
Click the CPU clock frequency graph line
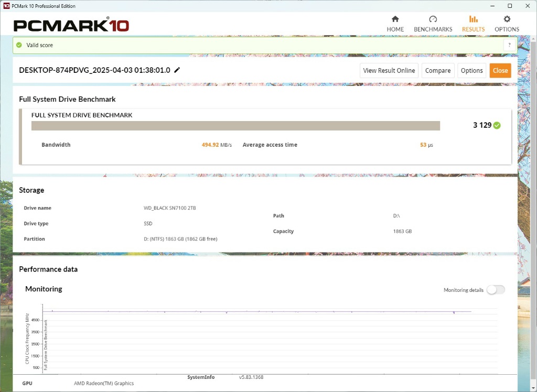pyautogui.click(x=257, y=311)
